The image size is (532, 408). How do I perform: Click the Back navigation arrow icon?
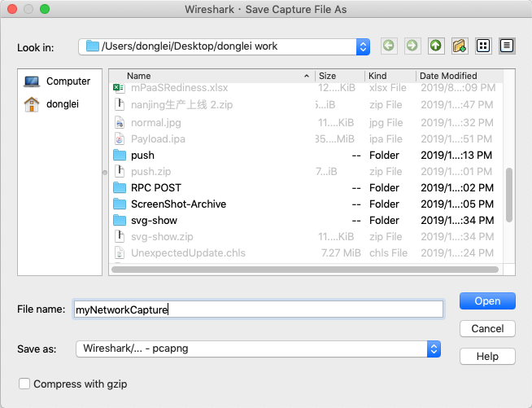point(389,46)
